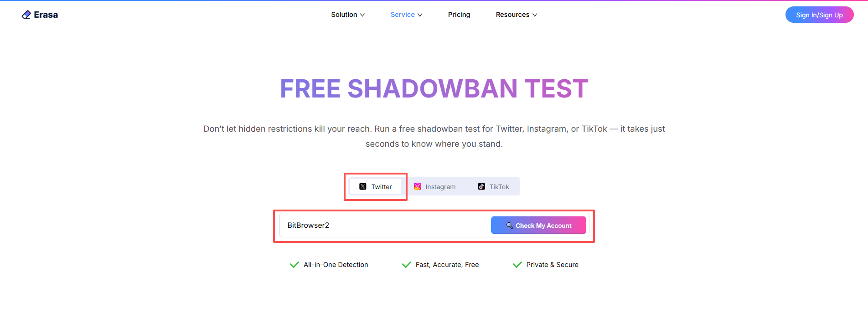868x313 pixels.
Task: Click the green checkmark beside Fast, Accurate, Free
Action: tap(406, 265)
